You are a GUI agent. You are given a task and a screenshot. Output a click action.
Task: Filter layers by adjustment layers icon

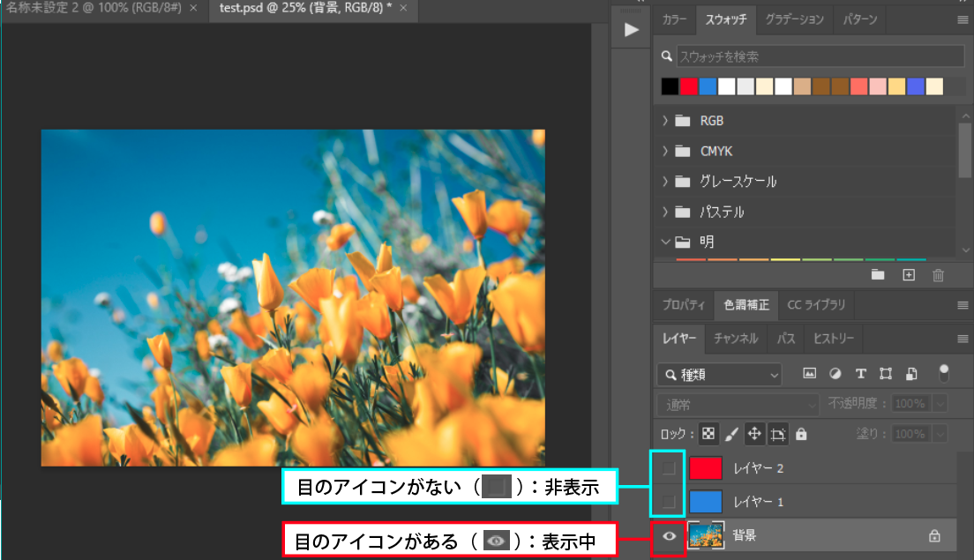[835, 373]
